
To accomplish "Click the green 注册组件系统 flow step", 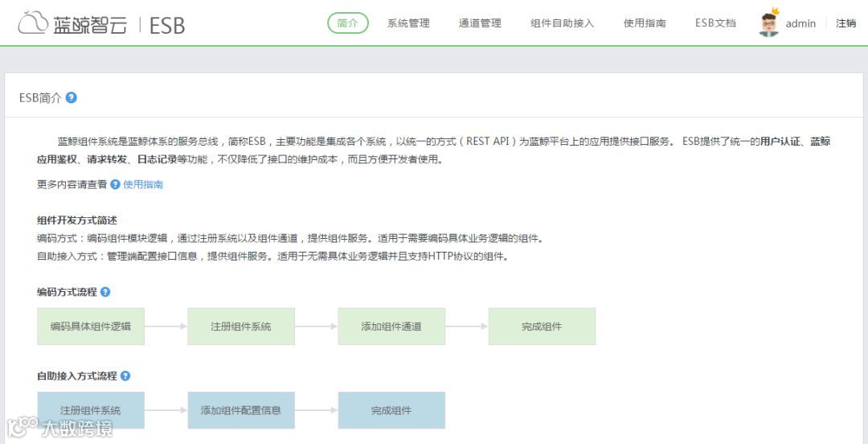I will click(241, 327).
